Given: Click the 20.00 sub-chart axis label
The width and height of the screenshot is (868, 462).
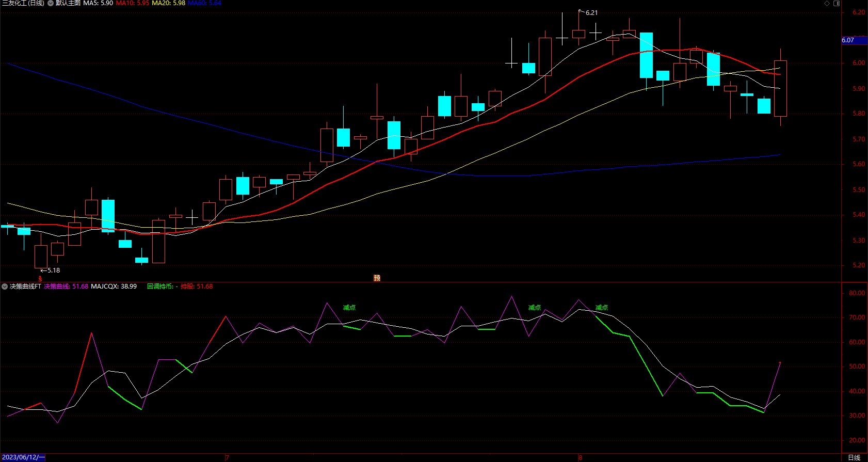Looking at the screenshot, I should [857, 440].
